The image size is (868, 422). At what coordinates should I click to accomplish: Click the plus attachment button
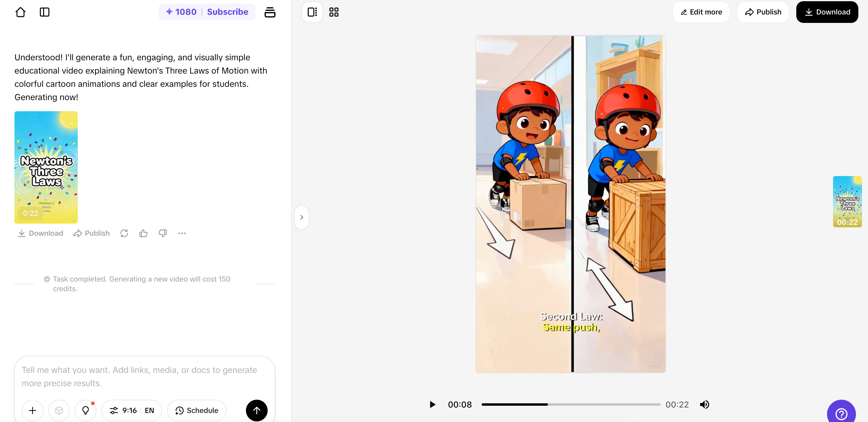coord(32,410)
